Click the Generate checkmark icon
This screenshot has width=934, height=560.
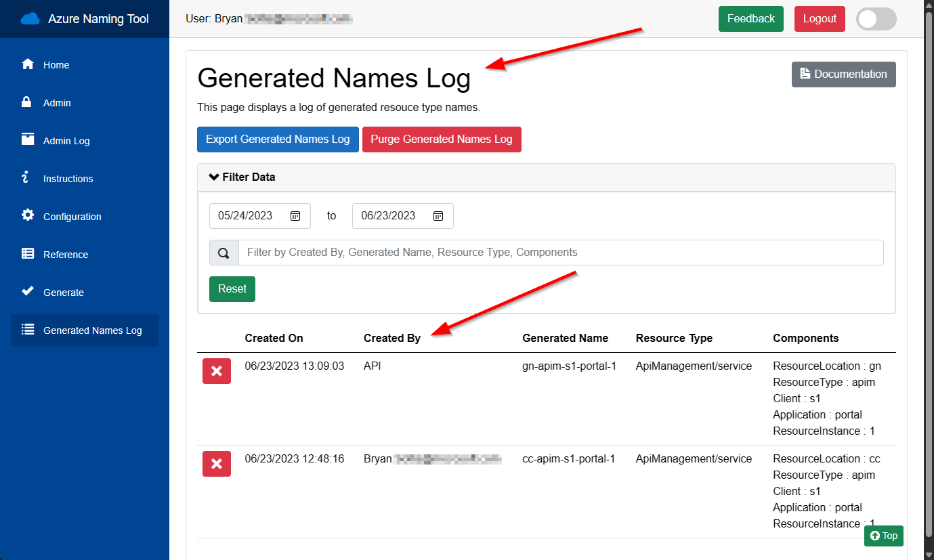pyautogui.click(x=28, y=291)
